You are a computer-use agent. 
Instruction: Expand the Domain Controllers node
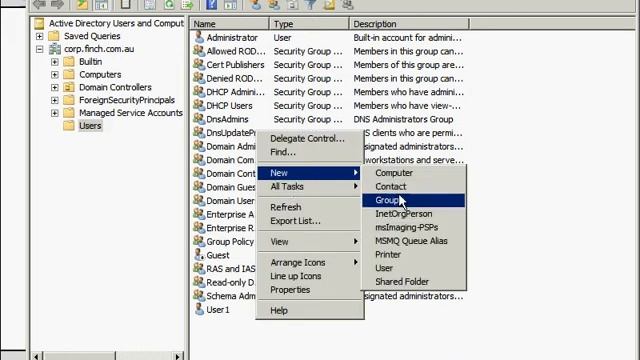point(55,87)
